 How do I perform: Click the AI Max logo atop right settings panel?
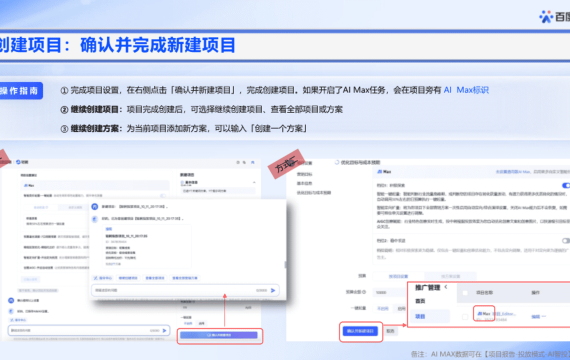pyautogui.click(x=384, y=172)
